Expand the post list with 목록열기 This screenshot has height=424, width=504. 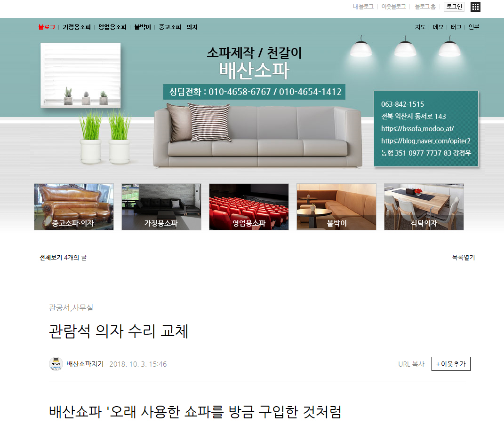tap(463, 258)
